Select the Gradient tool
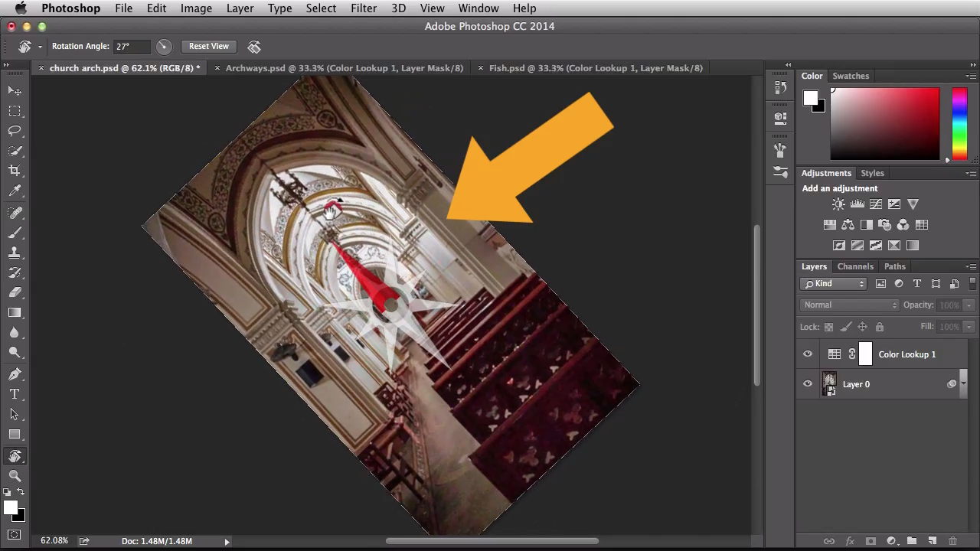The width and height of the screenshot is (980, 551). coord(15,312)
